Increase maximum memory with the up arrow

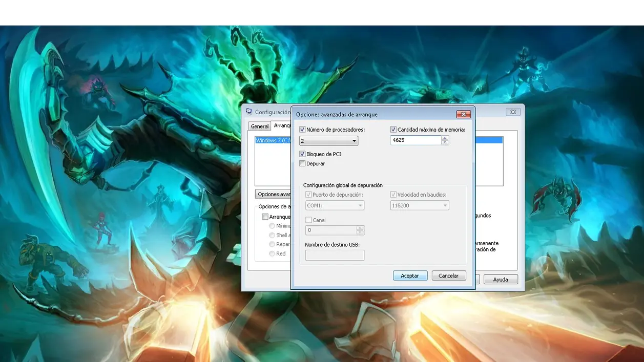tap(445, 138)
